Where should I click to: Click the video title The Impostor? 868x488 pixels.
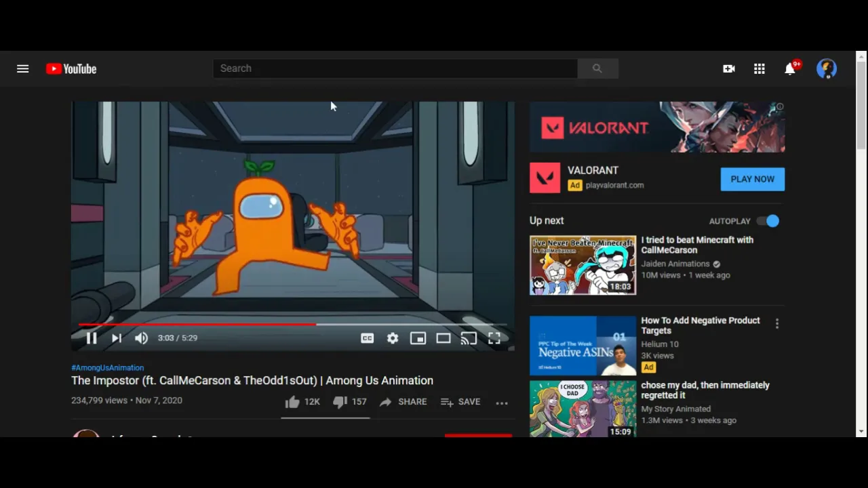click(252, 381)
